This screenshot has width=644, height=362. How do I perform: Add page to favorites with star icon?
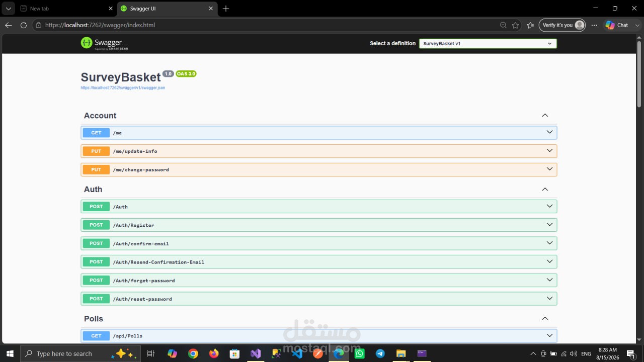pyautogui.click(x=515, y=25)
